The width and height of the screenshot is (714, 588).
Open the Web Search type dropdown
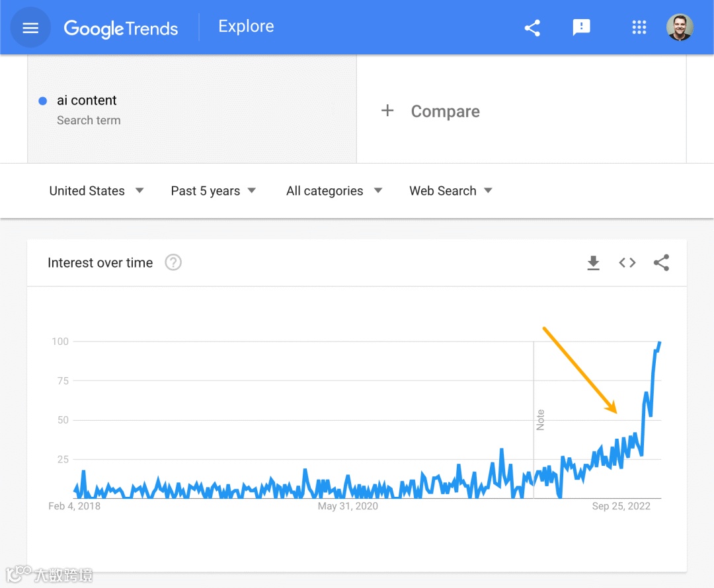pos(450,191)
